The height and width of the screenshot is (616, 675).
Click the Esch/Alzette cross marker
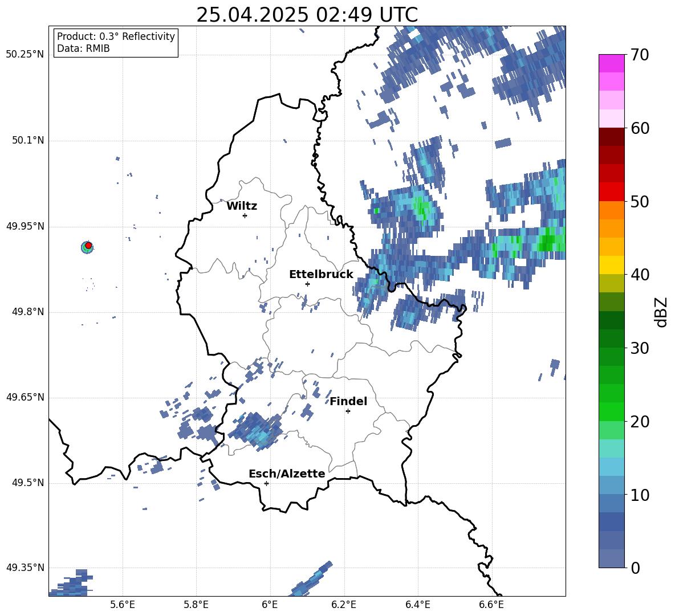point(266,483)
